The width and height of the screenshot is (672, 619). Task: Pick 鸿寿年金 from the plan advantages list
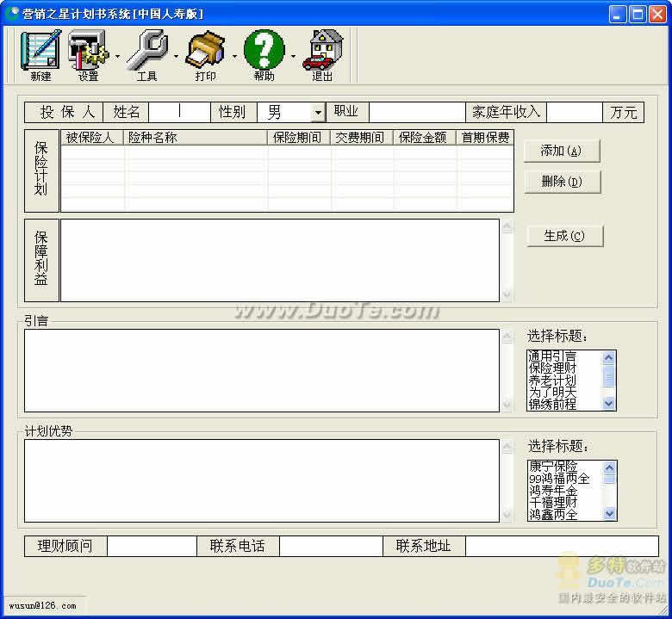(x=552, y=491)
